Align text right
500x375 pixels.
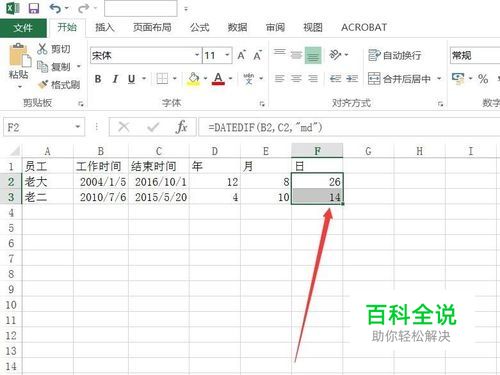[x=313, y=79]
